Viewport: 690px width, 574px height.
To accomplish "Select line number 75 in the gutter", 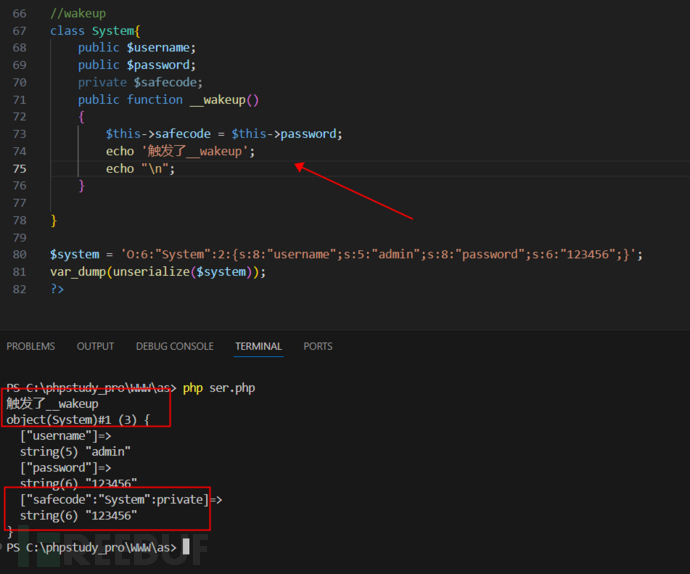I will [x=20, y=169].
